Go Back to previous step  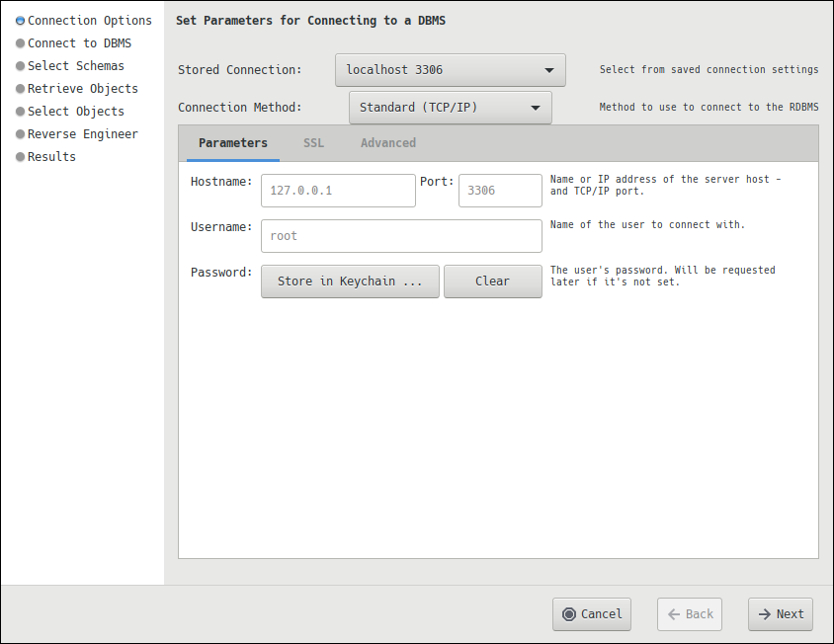pyautogui.click(x=690, y=613)
